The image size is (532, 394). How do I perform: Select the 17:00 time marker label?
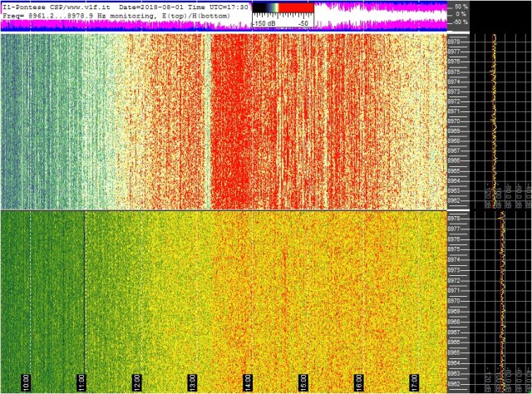click(x=413, y=384)
